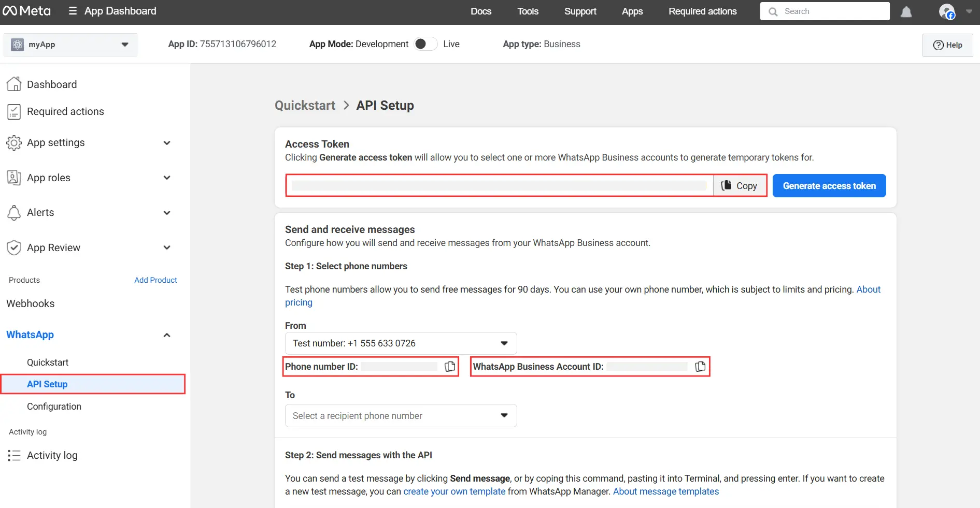Viewport: 980px width, 508px height.
Task: Click the App Review shield icon
Action: [x=14, y=248]
